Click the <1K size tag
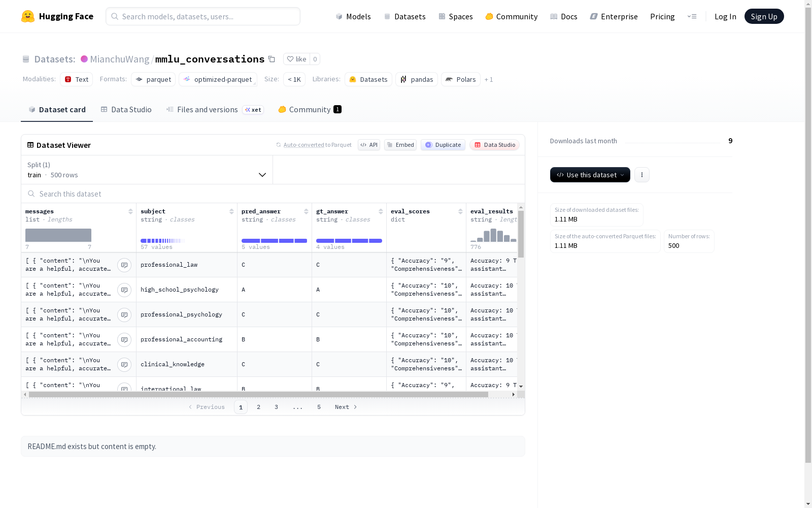Viewport: 812px width, 508px height. click(x=294, y=79)
